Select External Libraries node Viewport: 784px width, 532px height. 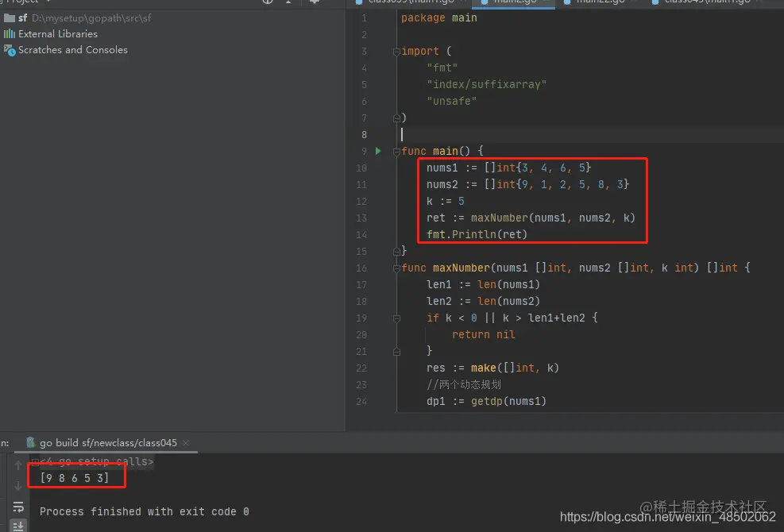51,34
